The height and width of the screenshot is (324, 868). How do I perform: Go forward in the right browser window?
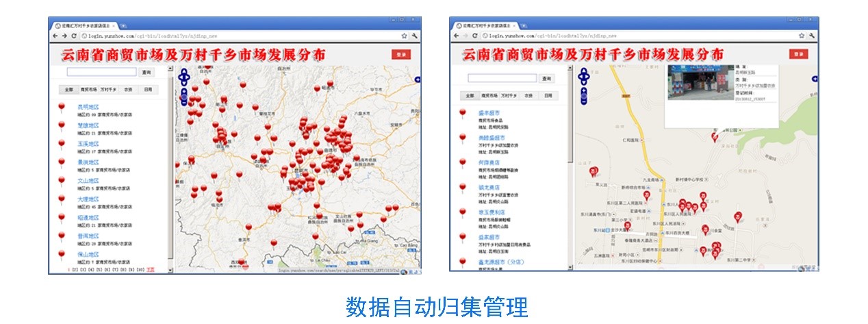click(x=464, y=36)
